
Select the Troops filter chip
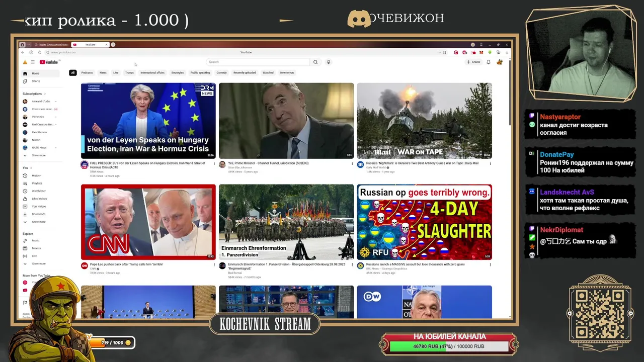(129, 72)
